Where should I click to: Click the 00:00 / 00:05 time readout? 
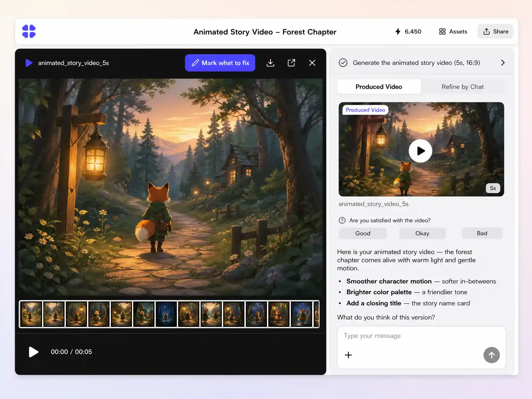coord(71,352)
